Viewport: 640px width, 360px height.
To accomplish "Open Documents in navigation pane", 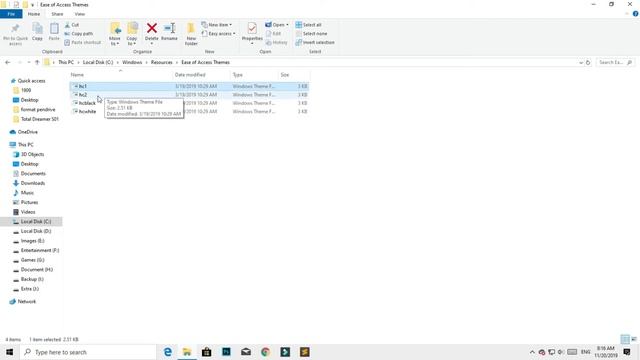I will click(x=33, y=173).
